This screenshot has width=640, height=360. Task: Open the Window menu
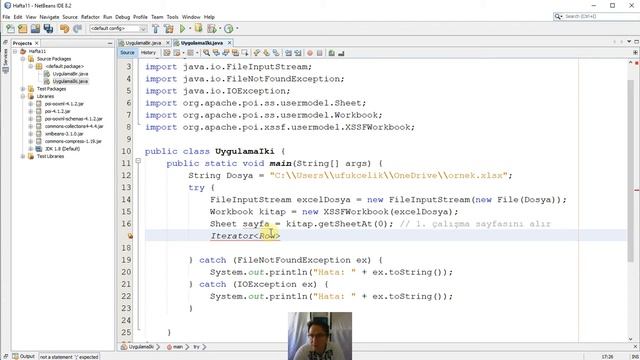coord(191,17)
